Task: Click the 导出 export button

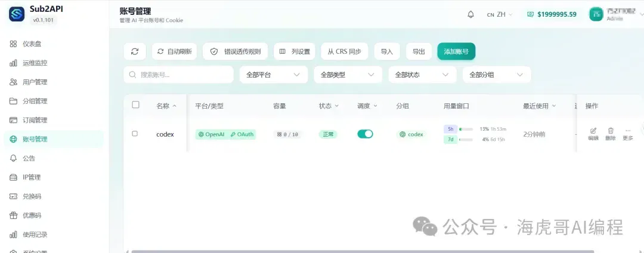Action: 419,51
